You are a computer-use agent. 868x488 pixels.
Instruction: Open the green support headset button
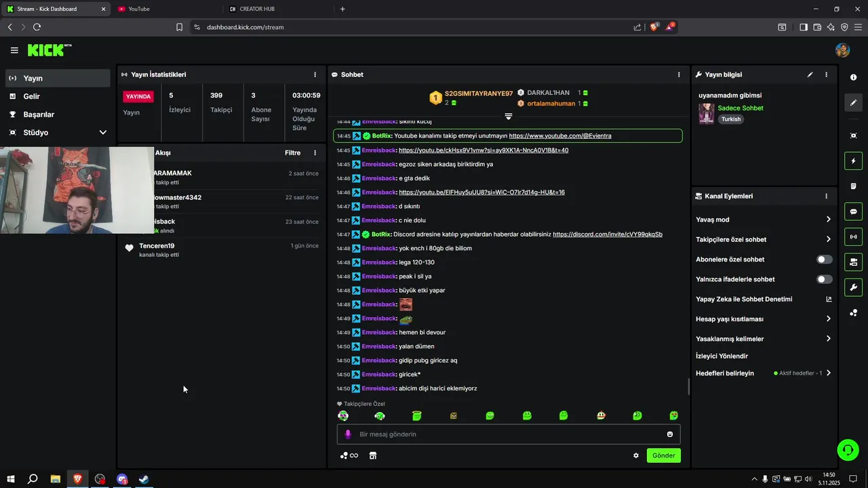coord(847,449)
